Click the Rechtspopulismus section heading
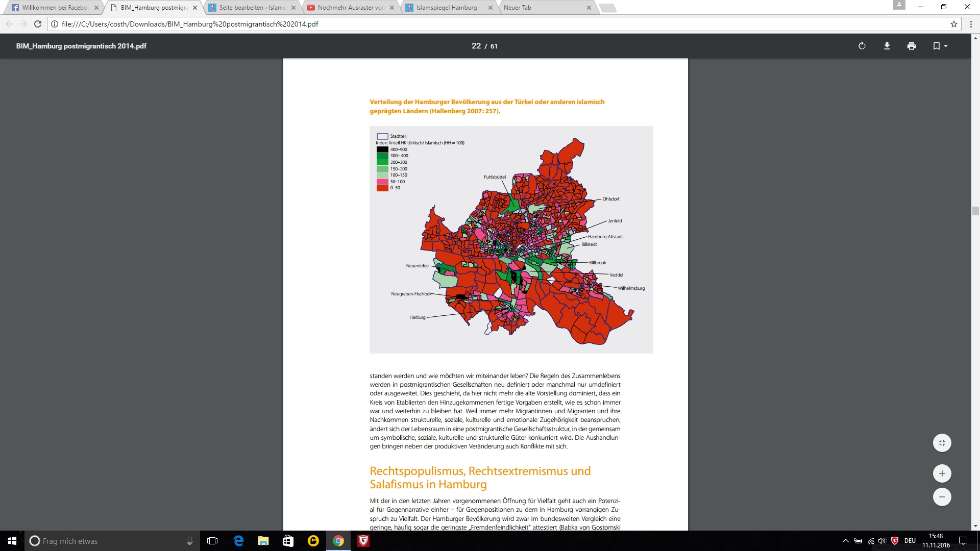This screenshot has height=551, width=980. (x=480, y=478)
